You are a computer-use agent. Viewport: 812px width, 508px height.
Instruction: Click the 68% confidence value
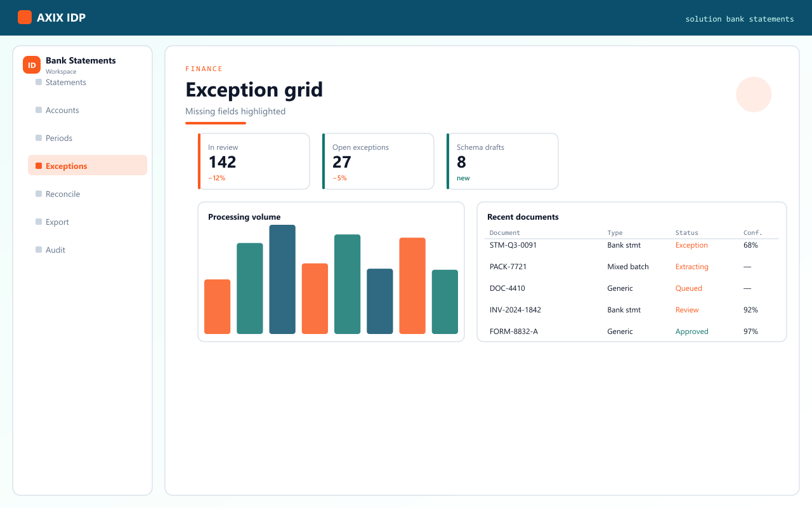point(750,245)
